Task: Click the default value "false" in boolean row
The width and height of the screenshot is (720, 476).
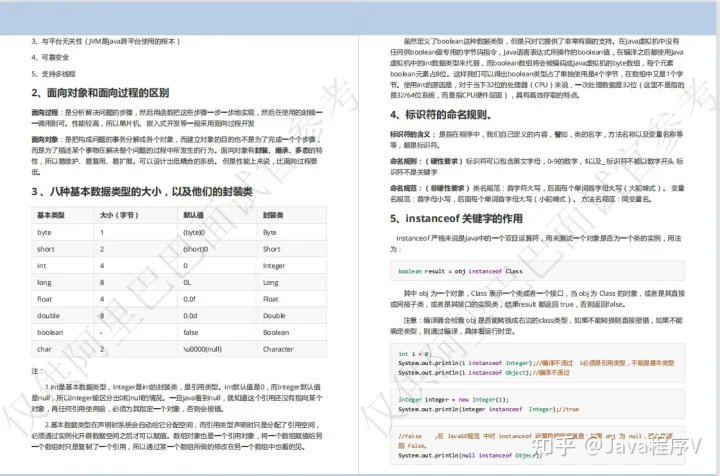Action: point(191,332)
